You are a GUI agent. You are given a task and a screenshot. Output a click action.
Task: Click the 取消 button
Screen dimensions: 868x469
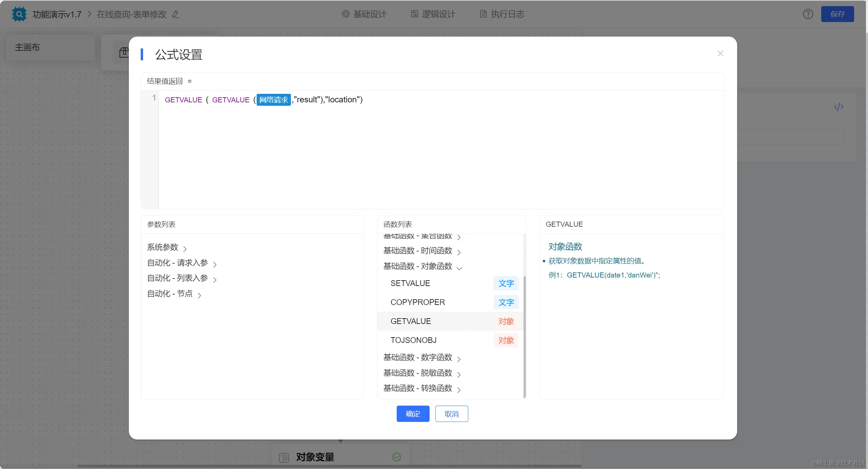click(451, 414)
